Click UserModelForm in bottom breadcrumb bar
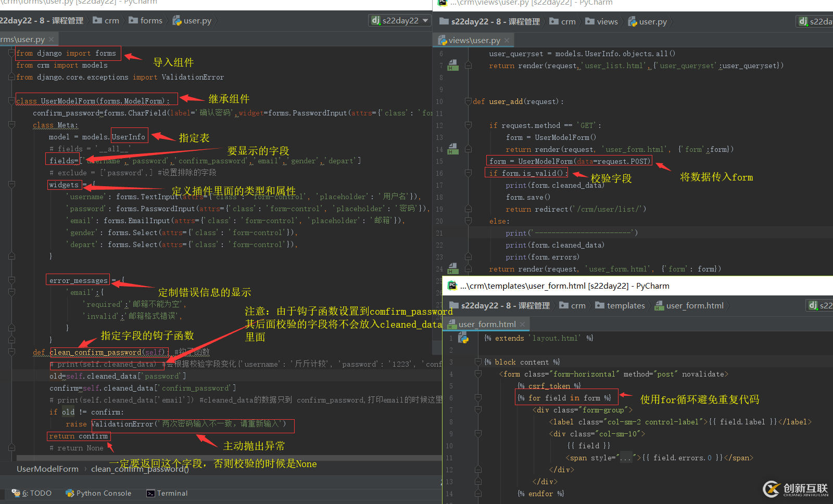This screenshot has height=504, width=833. point(47,469)
